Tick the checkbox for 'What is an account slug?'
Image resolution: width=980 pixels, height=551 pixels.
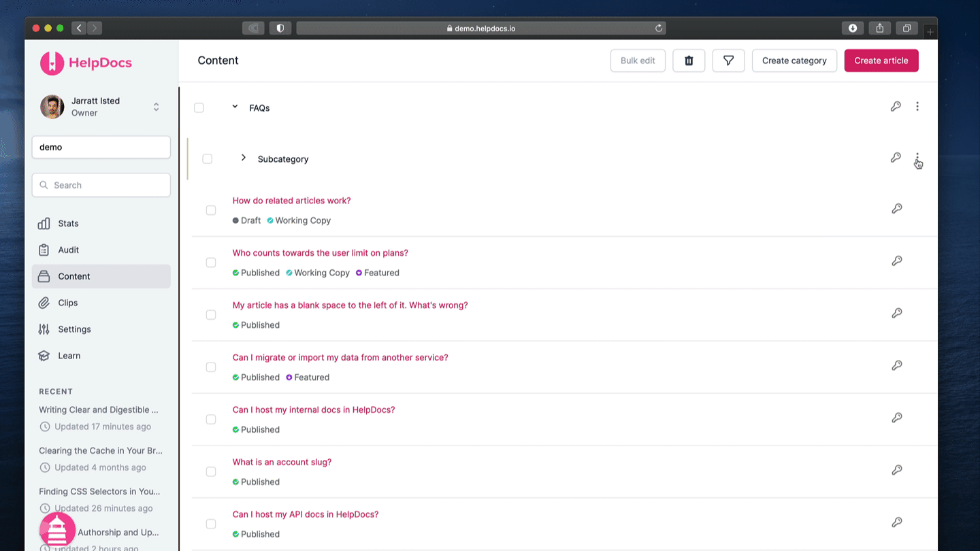211,472
